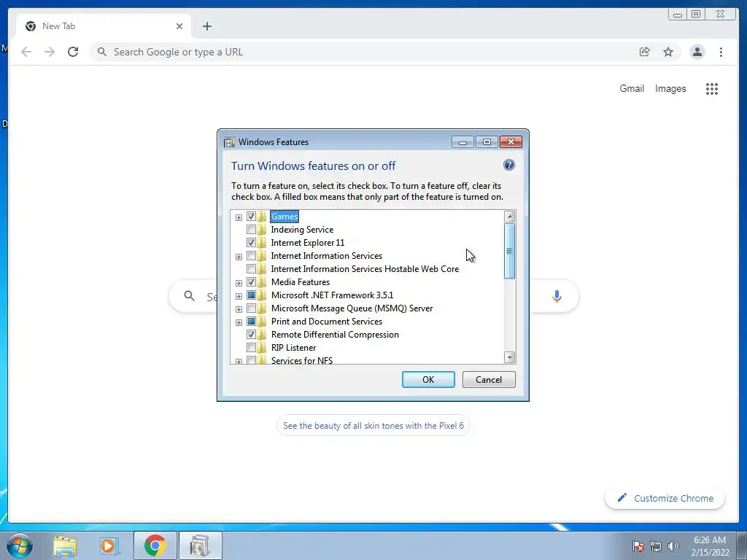Viewport: 747px width, 560px height.
Task: Click the Windows Start orb
Action: [x=20, y=545]
